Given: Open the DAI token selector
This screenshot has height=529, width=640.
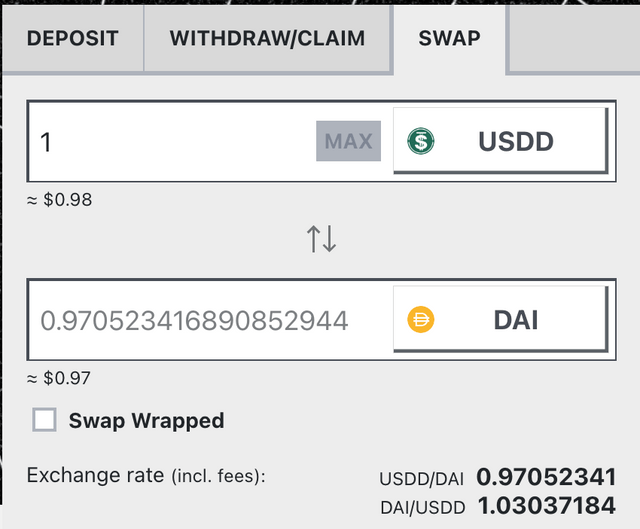Looking at the screenshot, I should click(x=500, y=320).
